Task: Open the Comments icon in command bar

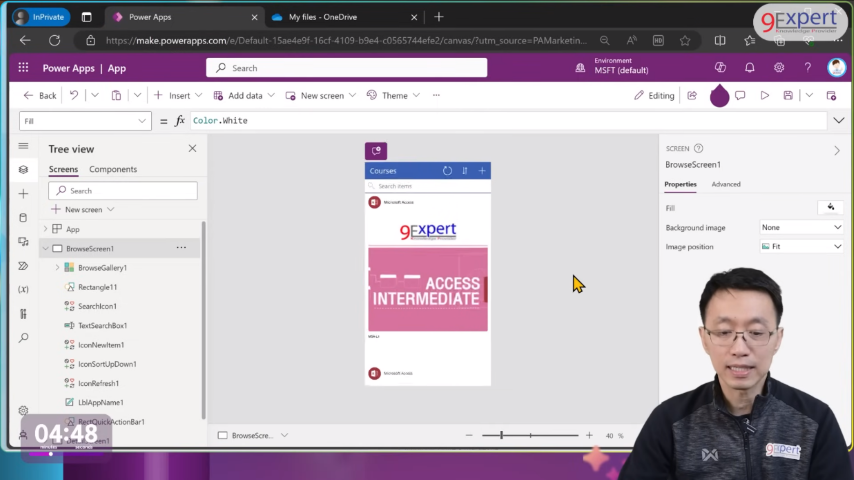Action: point(740,96)
